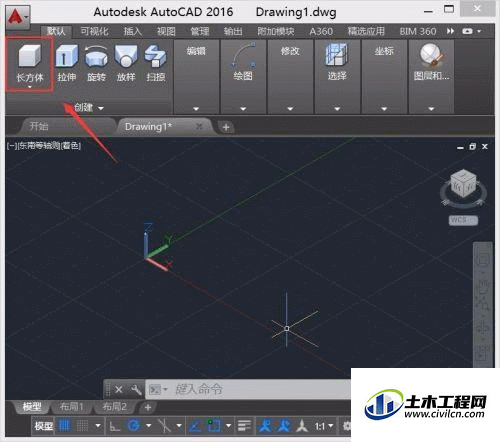Image resolution: width=500 pixels, height=442 pixels.
Task: Open the 附加模块 ribbon tab
Action: click(x=276, y=31)
